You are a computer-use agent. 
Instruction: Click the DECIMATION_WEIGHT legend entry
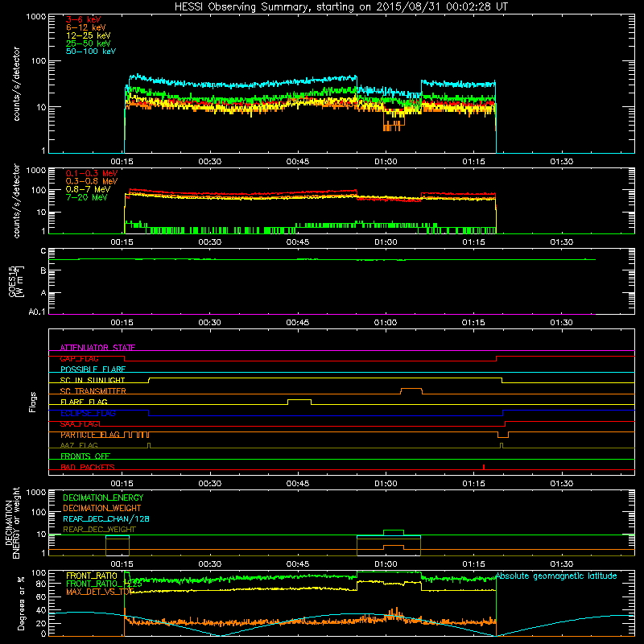pyautogui.click(x=102, y=508)
